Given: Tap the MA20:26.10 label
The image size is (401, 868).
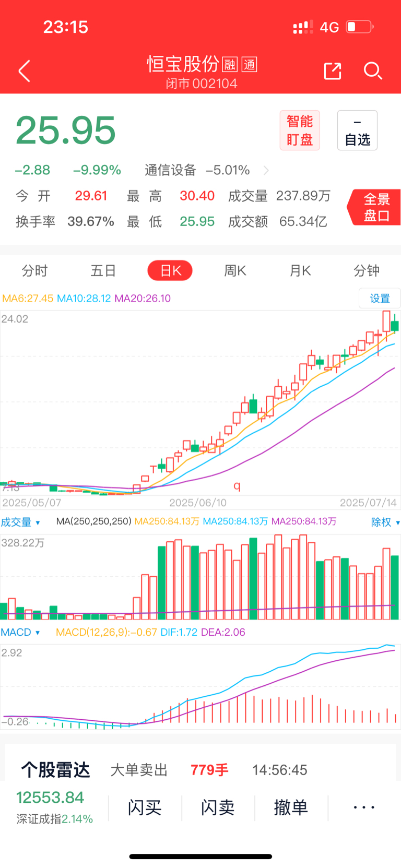Looking at the screenshot, I should (x=143, y=299).
